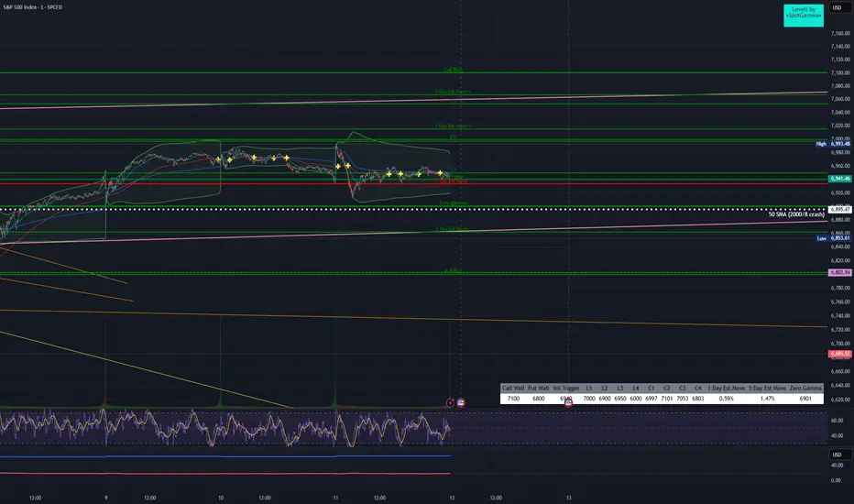
Task: Click the L1 table header
Action: 589,388
